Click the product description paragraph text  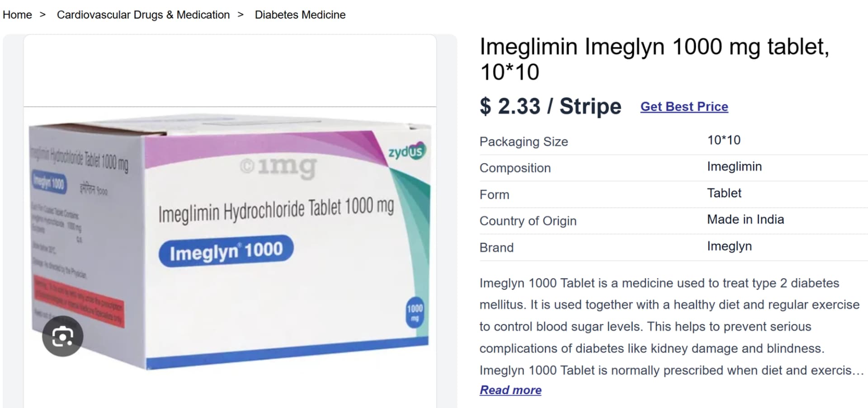pyautogui.click(x=671, y=327)
